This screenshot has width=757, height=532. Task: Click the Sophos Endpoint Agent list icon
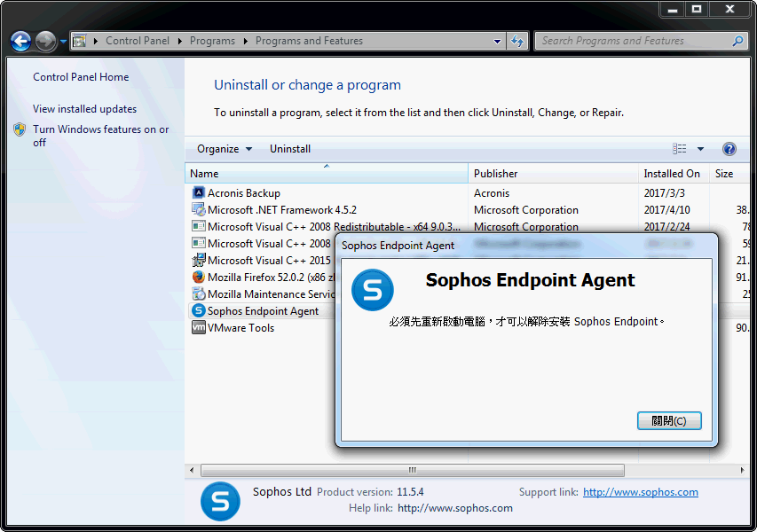point(199,311)
